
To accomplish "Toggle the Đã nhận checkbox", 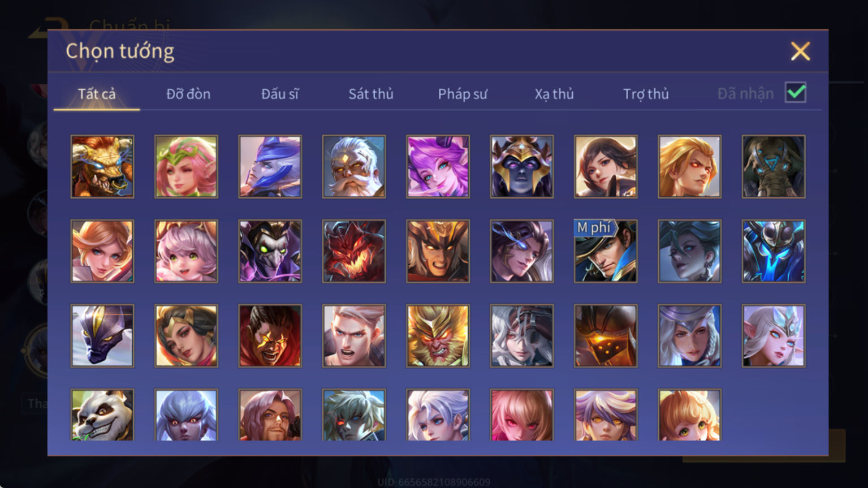I will pyautogui.click(x=796, y=92).
